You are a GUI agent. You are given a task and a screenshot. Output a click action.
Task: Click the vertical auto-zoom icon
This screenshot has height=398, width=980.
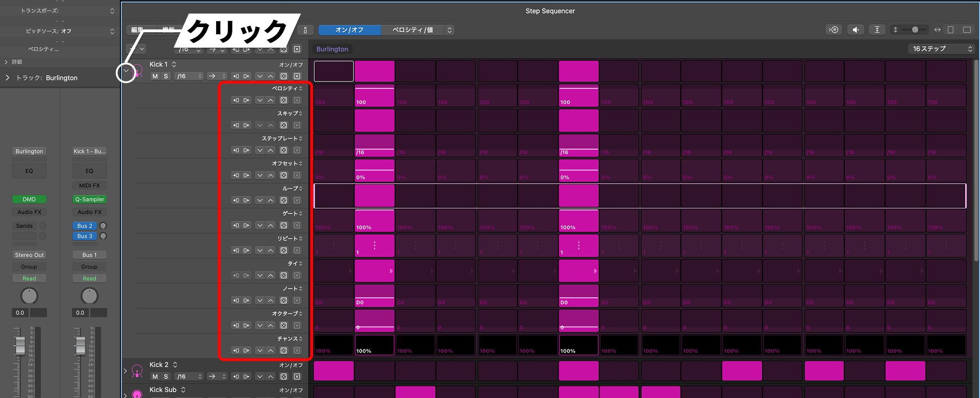coord(877,30)
